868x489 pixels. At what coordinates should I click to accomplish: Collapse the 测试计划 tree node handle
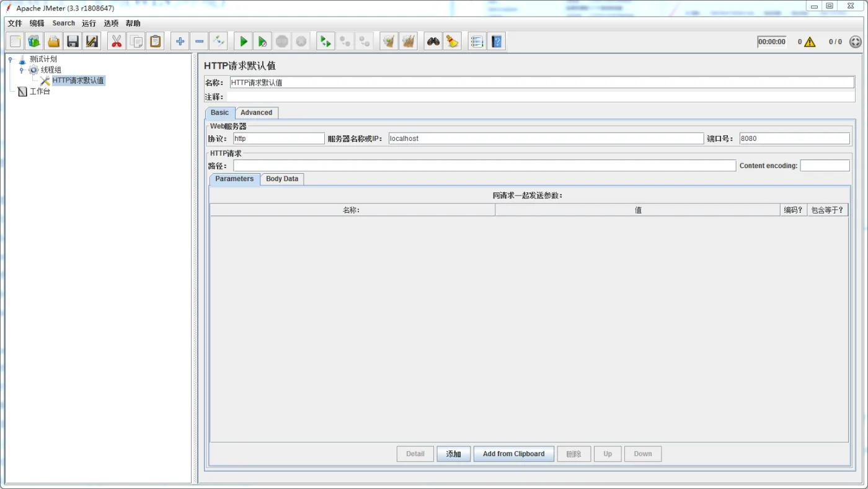click(x=10, y=60)
